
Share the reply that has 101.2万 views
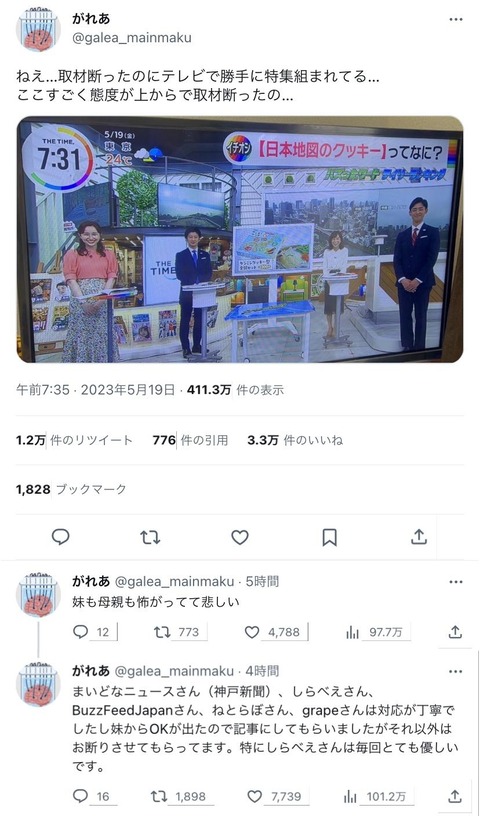pyautogui.click(x=455, y=796)
